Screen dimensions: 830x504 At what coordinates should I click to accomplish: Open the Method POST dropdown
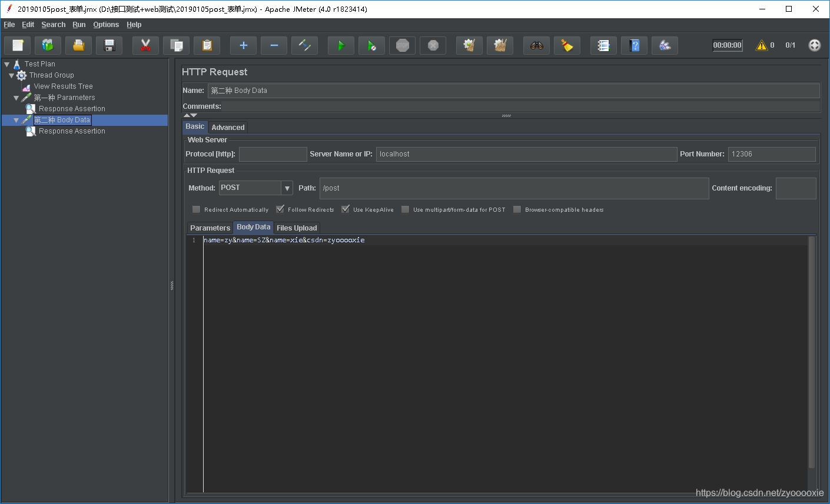click(287, 188)
